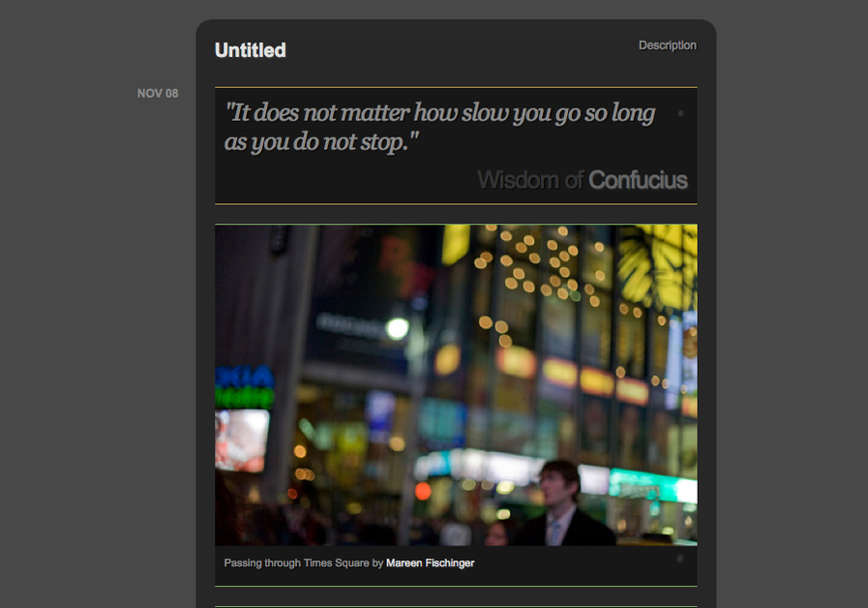Click the yellow border above the quote post
The image size is (868, 608).
coord(455,88)
